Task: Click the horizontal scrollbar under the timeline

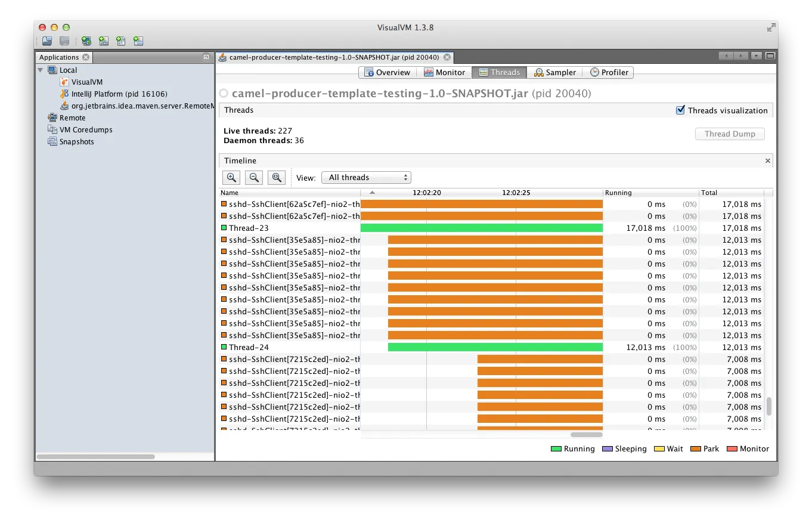Action: pyautogui.click(x=586, y=435)
